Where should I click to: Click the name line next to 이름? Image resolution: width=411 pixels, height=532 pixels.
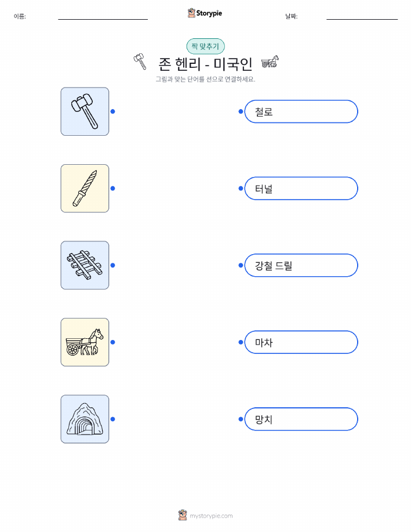103,19
